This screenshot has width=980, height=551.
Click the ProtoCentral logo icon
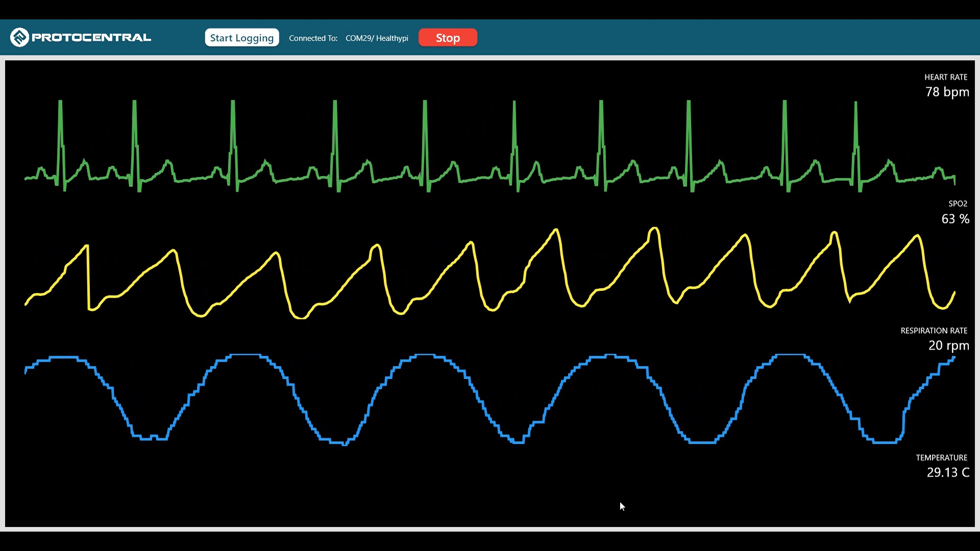(19, 37)
